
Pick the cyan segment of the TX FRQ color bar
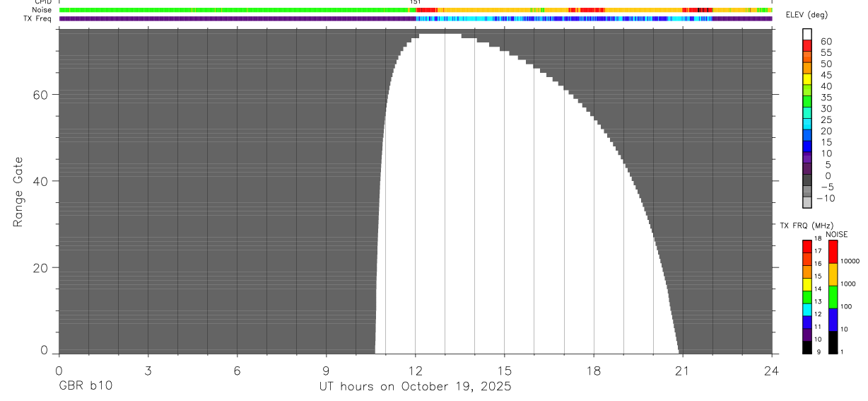(807, 310)
